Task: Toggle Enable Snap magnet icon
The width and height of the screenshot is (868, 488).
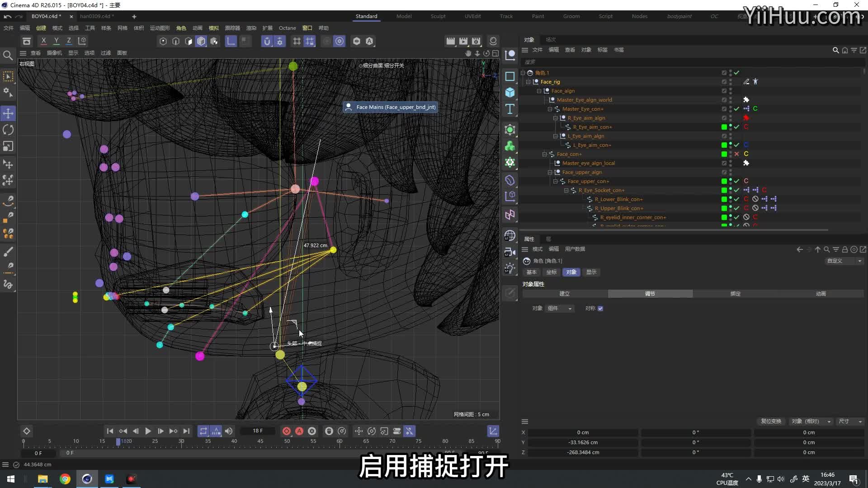Action: coord(267,41)
